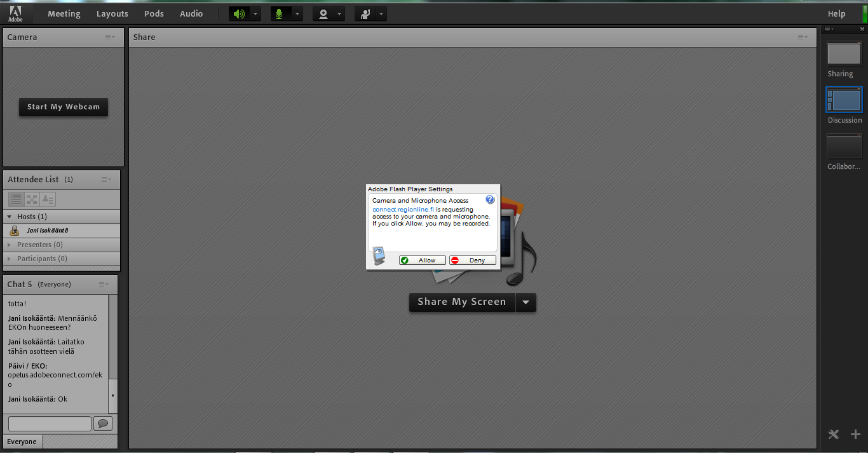Open Chat pod options menu icon
868x453 pixels.
(x=104, y=285)
